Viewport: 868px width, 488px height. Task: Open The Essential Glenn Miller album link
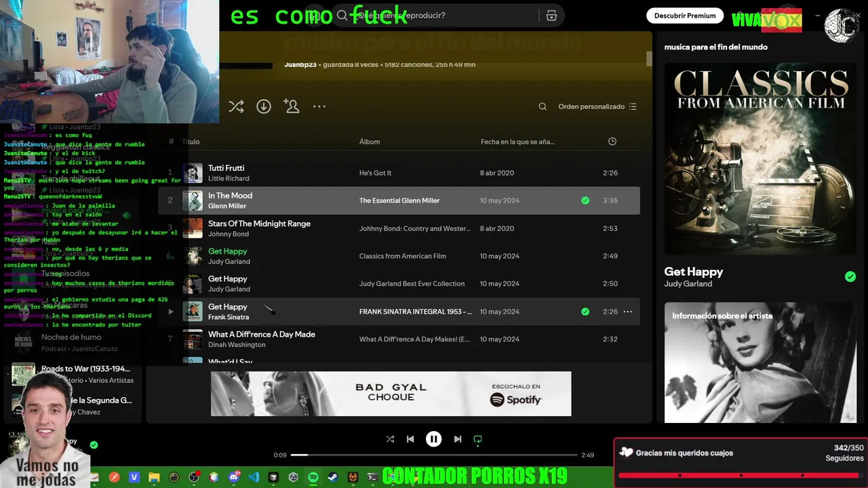(x=399, y=201)
